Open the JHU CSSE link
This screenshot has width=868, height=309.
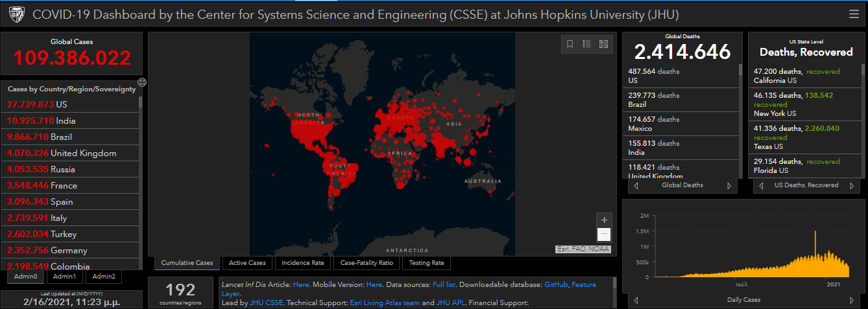[x=266, y=303]
